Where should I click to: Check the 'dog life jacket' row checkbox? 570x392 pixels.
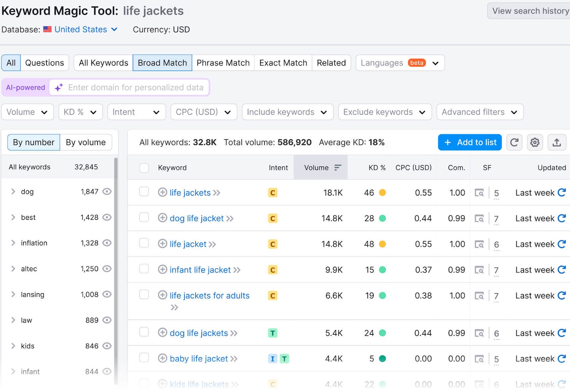[144, 217]
